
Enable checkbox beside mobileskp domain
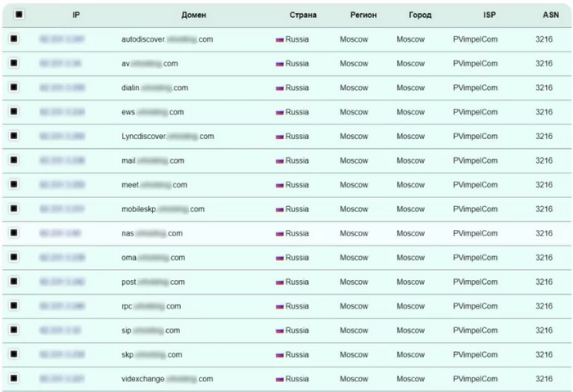pos(14,209)
